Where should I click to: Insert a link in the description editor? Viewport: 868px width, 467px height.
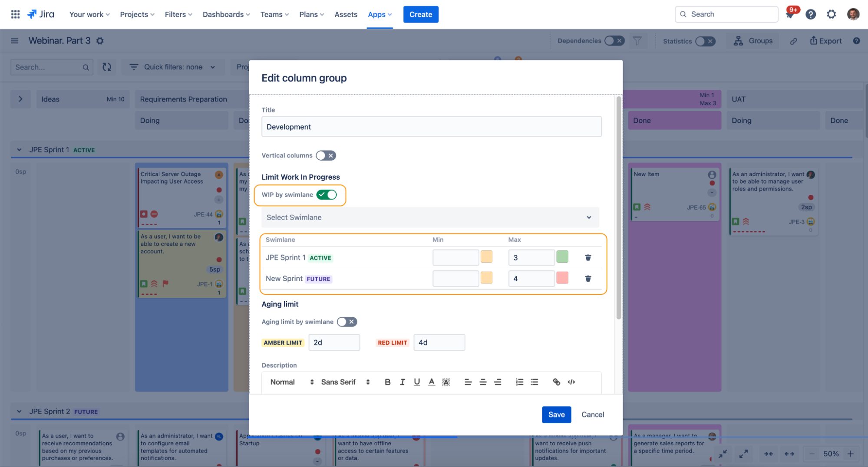pyautogui.click(x=556, y=382)
